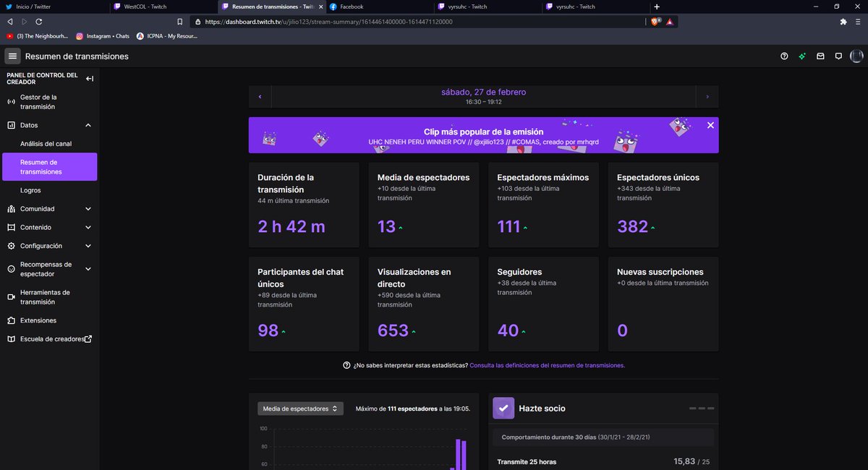
Task: Open the Brave shields lion icon
Action: point(656,22)
